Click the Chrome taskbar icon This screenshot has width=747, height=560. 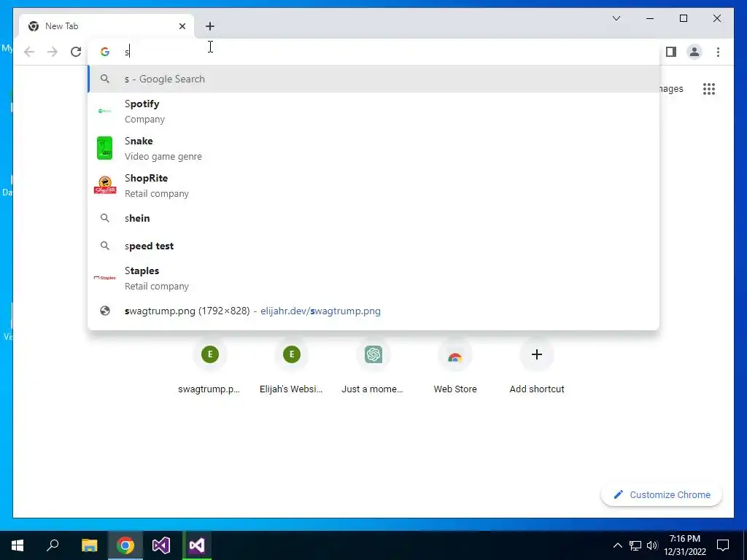coord(125,545)
